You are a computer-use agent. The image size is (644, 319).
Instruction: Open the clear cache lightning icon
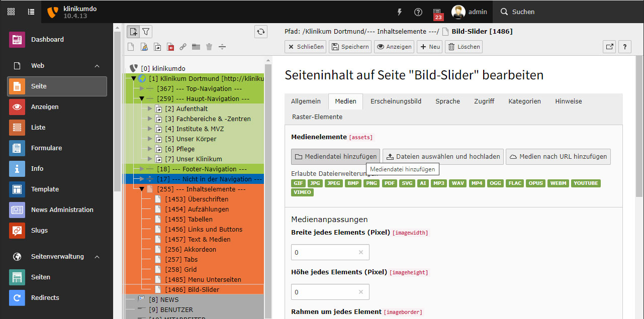400,12
